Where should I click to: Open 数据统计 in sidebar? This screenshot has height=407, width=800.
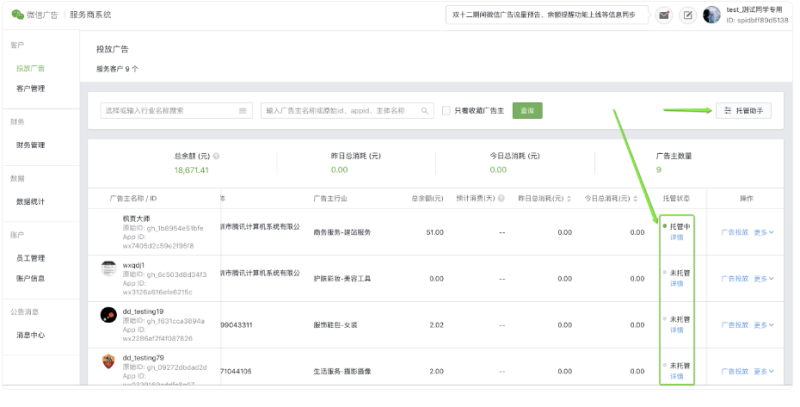coord(31,202)
